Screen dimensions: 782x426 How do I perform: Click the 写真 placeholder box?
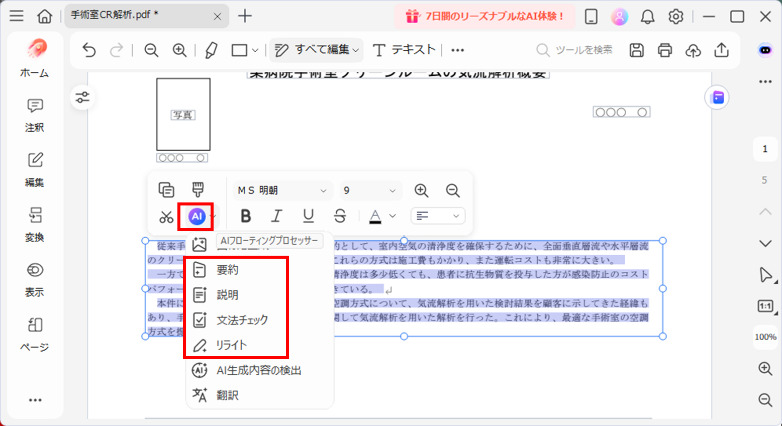[183, 115]
